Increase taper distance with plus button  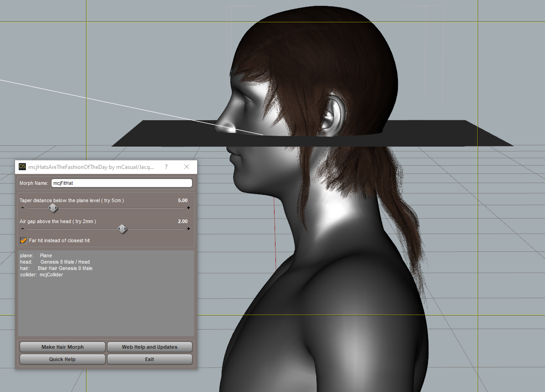pyautogui.click(x=188, y=208)
